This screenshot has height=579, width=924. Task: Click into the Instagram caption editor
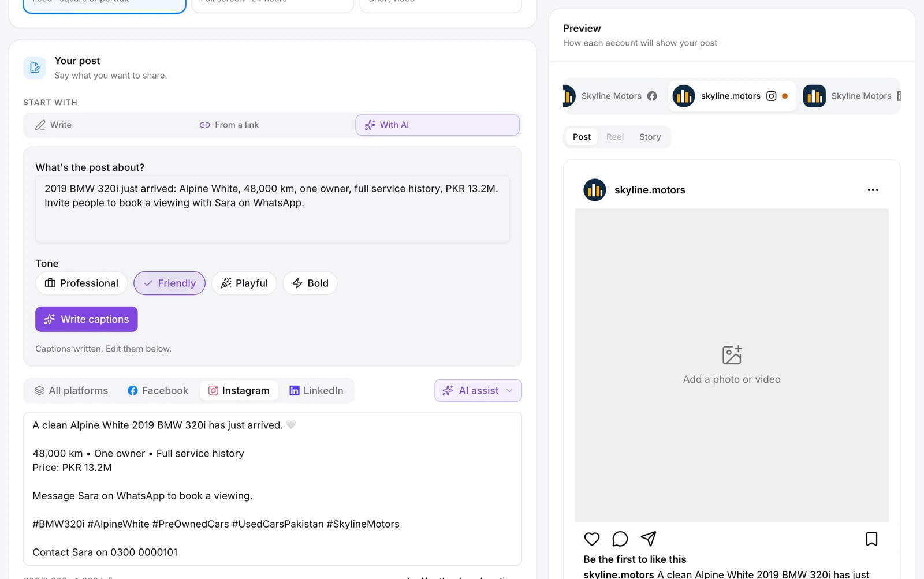pos(273,488)
